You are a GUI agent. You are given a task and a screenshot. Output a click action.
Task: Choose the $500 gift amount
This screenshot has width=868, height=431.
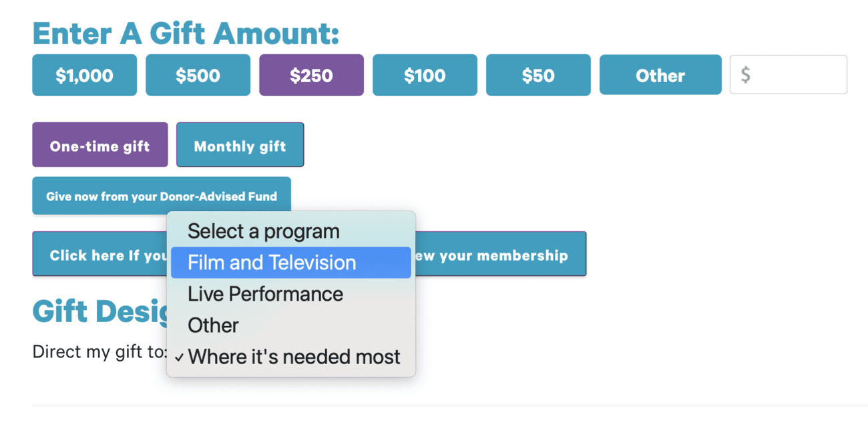pos(198,76)
